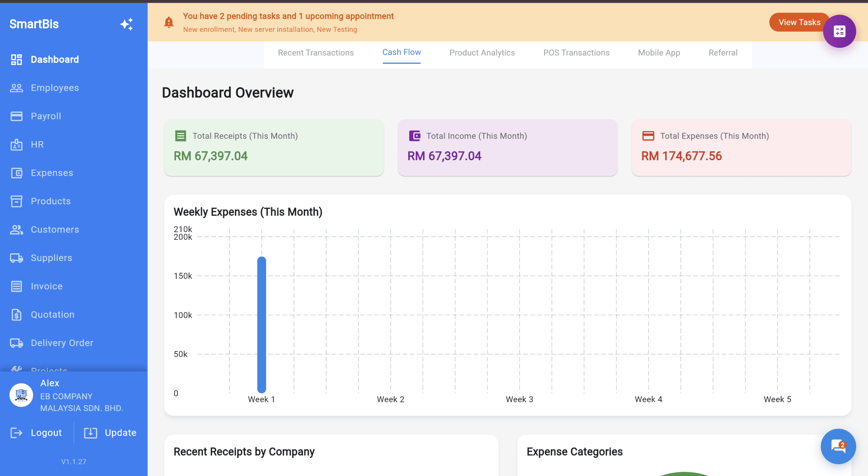
Task: Open the Product Analytics tab
Action: click(482, 53)
